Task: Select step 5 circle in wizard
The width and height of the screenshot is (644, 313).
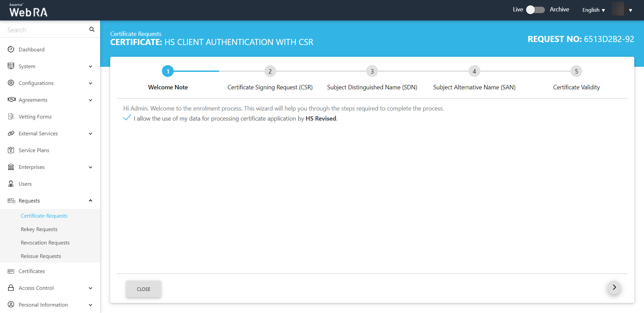Action: coord(576,71)
